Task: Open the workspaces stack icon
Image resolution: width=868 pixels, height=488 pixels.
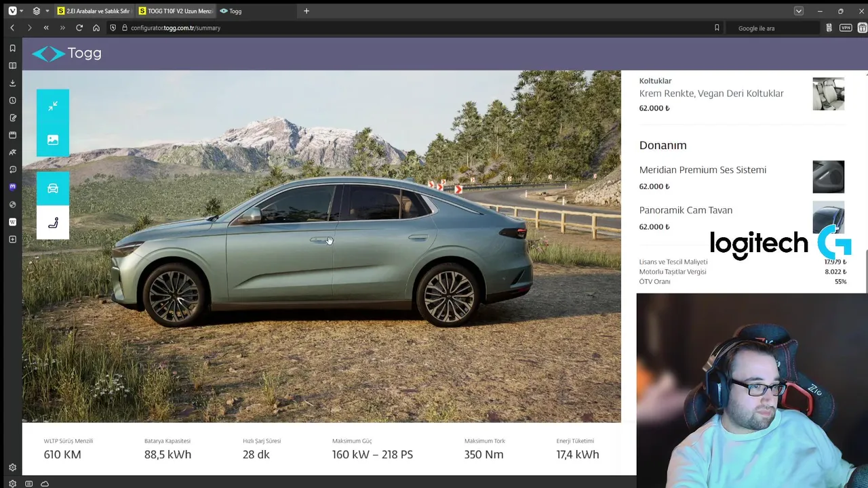Action: (x=37, y=11)
